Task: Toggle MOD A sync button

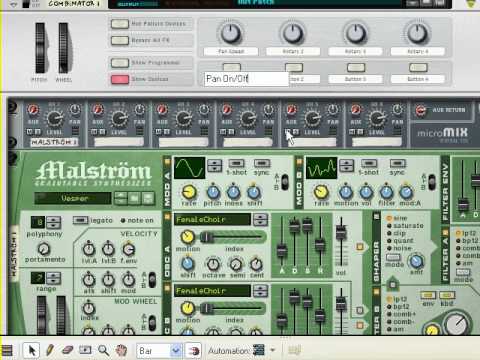Action: (x=262, y=163)
